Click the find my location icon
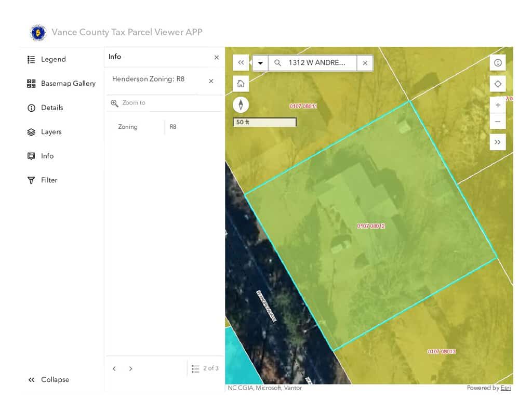 498,84
